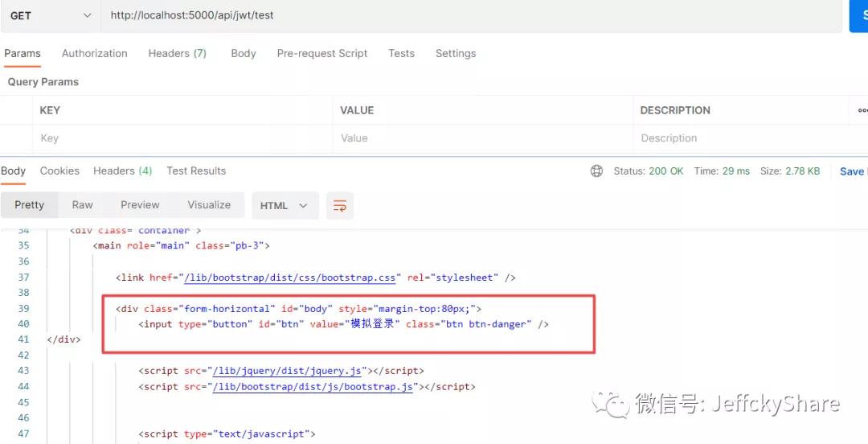This screenshot has height=444, width=868.
Task: Click the Value input in Query Params
Action: [x=483, y=138]
